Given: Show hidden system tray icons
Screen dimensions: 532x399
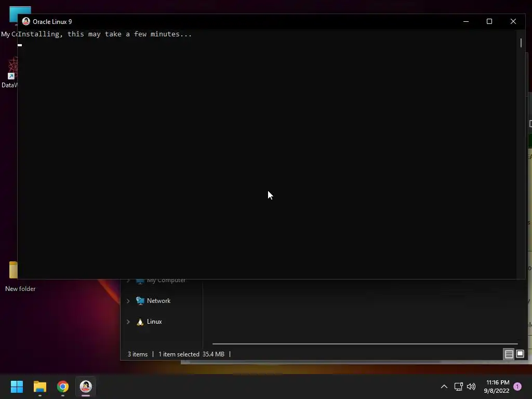Looking at the screenshot, I should 444,387.
